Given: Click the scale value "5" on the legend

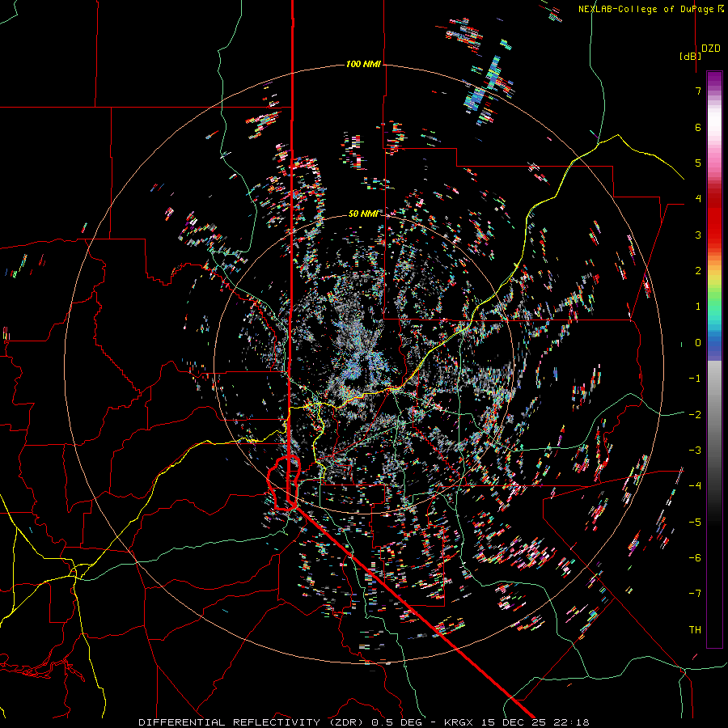Looking at the screenshot, I should (x=698, y=163).
